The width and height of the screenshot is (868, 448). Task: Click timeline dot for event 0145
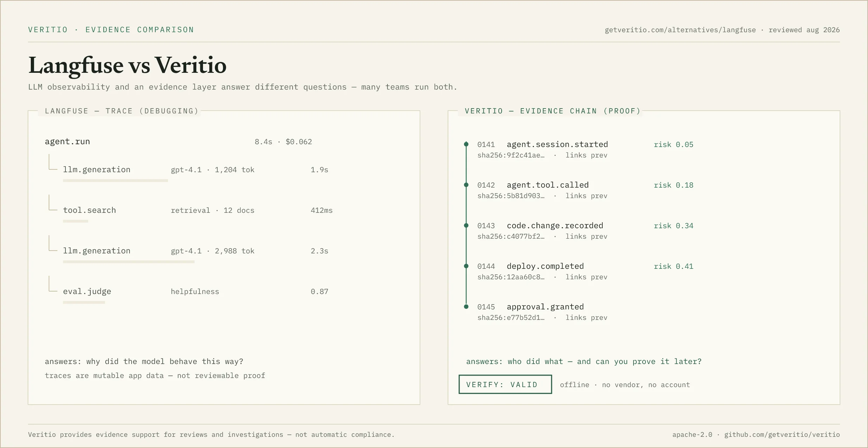pos(466,307)
